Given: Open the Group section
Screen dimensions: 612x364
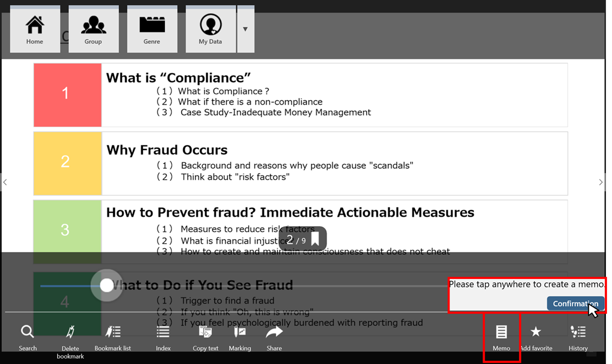Looking at the screenshot, I should tap(94, 29).
